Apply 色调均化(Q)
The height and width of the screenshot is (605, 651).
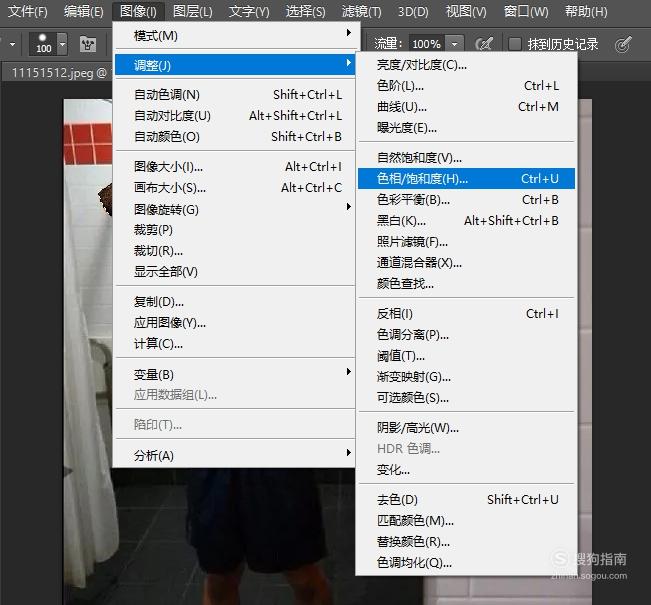point(466,563)
